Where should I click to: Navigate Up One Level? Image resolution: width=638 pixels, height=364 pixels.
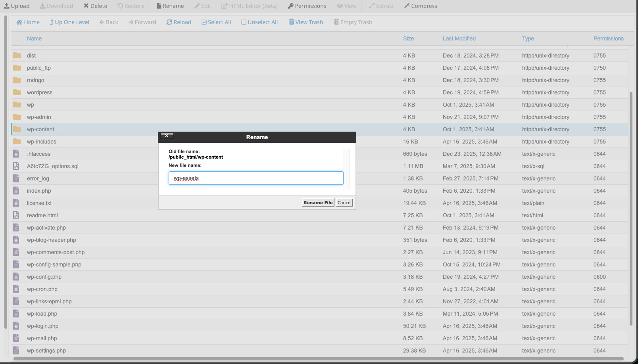tap(69, 22)
